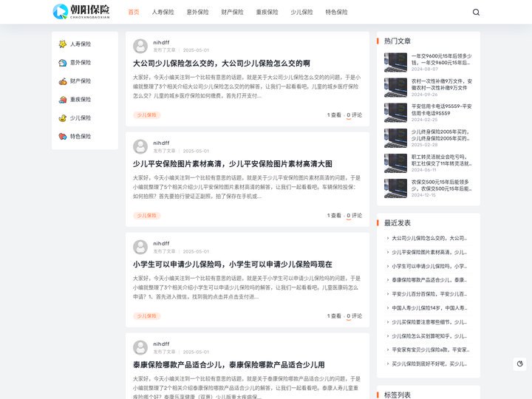Open recent post 中国人寿少儿保险14岁
The height and width of the screenshot is (399, 532).
pyautogui.click(x=429, y=308)
